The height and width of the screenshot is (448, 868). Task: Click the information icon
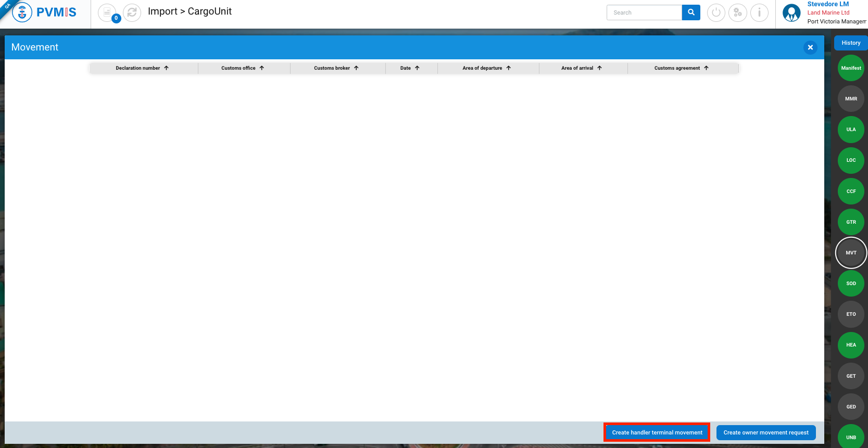pos(759,12)
